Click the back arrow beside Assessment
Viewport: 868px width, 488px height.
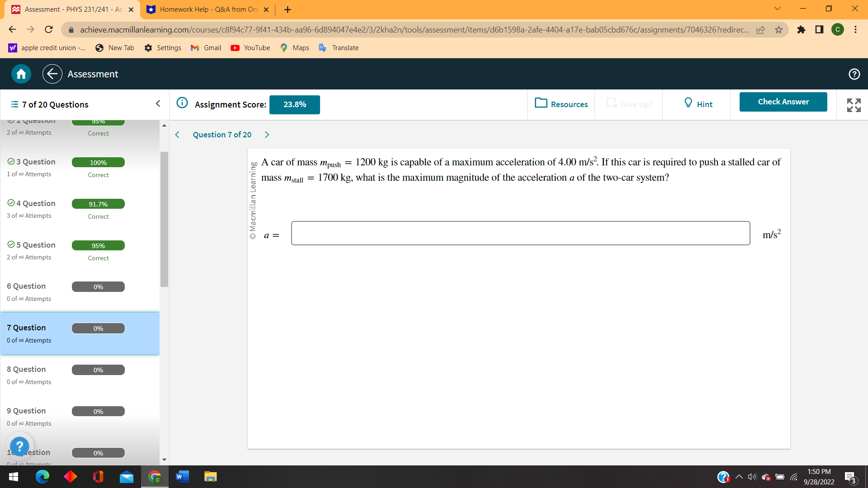[52, 74]
